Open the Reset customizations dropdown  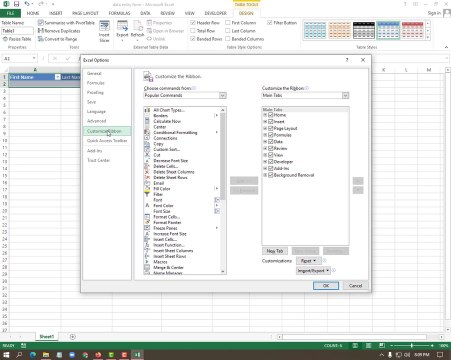[308, 261]
